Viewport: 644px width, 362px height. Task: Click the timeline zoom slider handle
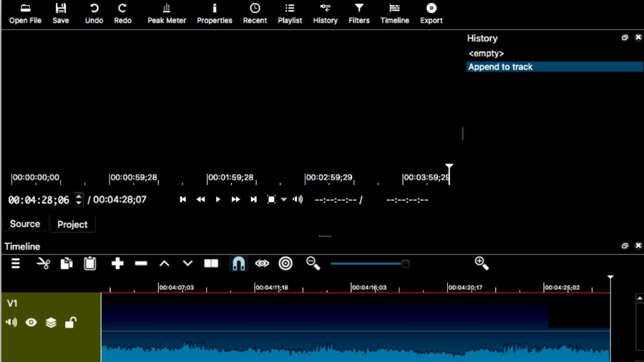[x=406, y=263]
